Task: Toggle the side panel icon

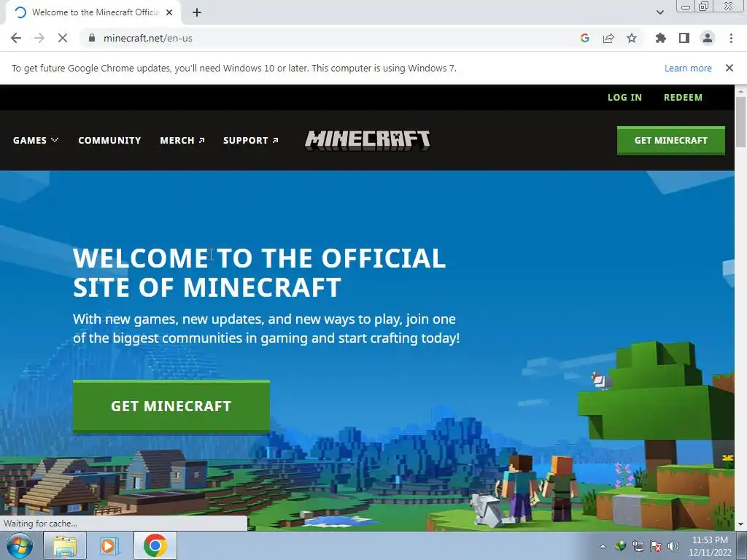Action: [x=684, y=38]
